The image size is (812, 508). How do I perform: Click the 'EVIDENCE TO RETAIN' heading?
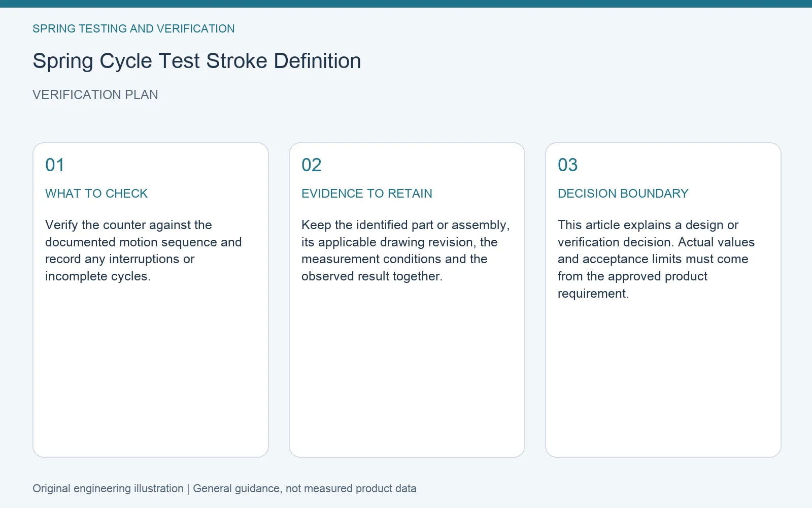tap(367, 194)
